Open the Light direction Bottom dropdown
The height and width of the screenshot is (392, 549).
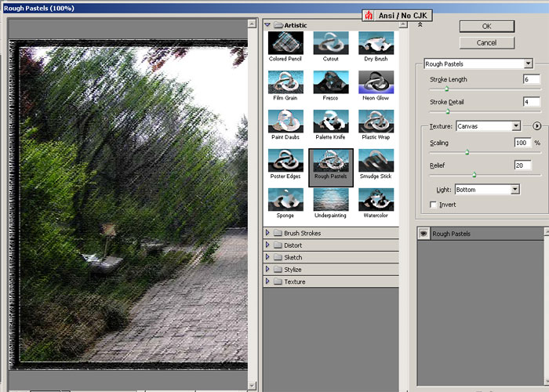487,190
